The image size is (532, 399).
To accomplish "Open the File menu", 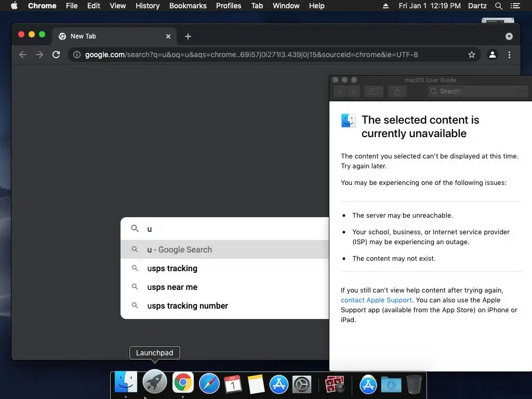I will (x=72, y=6).
